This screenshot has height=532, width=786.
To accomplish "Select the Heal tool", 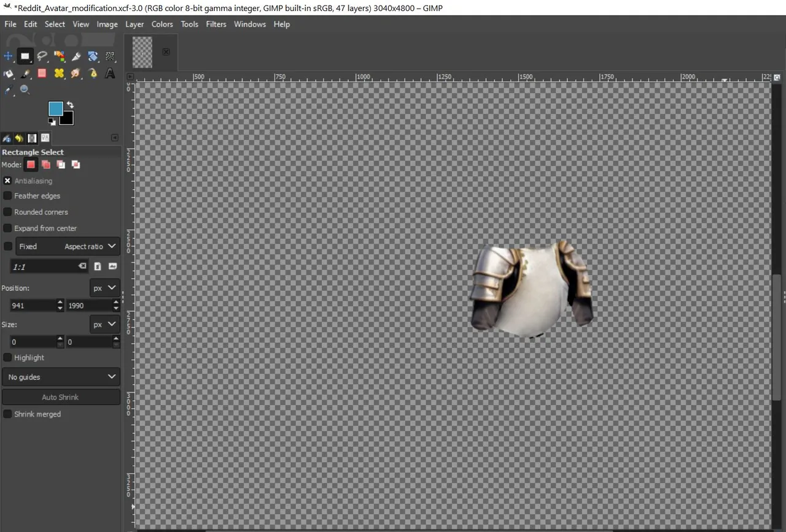I will (59, 73).
